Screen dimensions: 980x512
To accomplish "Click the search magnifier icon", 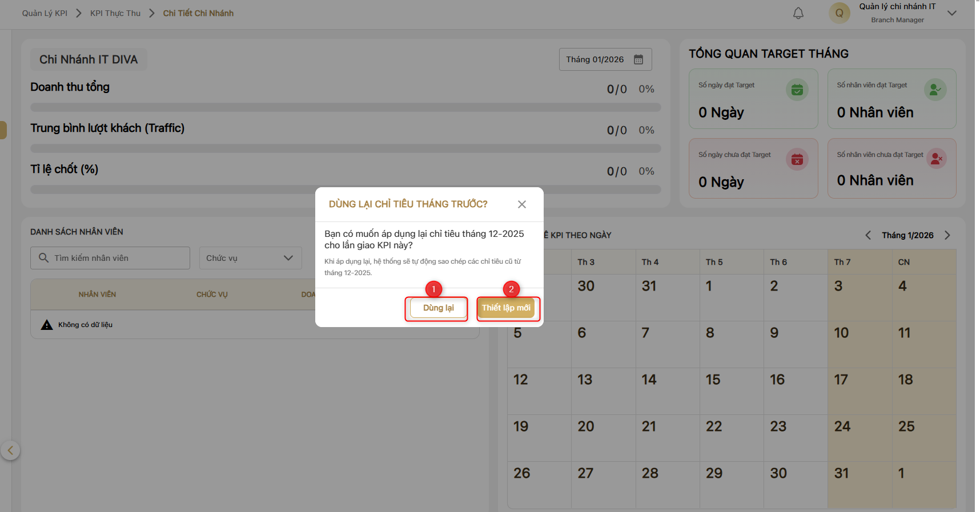I will [43, 258].
